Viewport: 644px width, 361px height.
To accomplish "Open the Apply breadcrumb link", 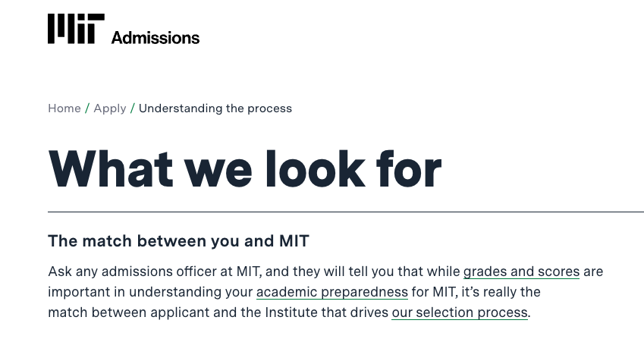I will [110, 108].
